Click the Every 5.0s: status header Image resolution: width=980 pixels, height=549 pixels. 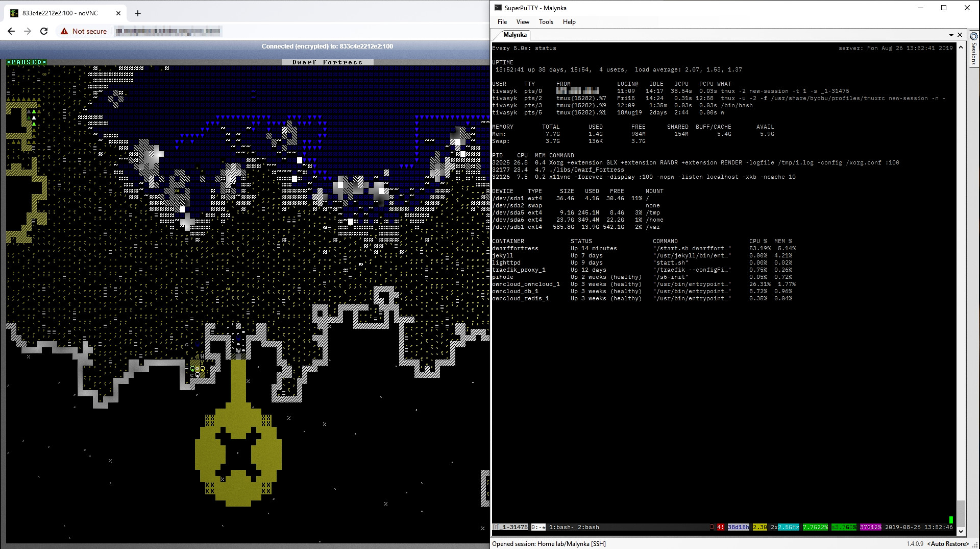click(x=524, y=49)
